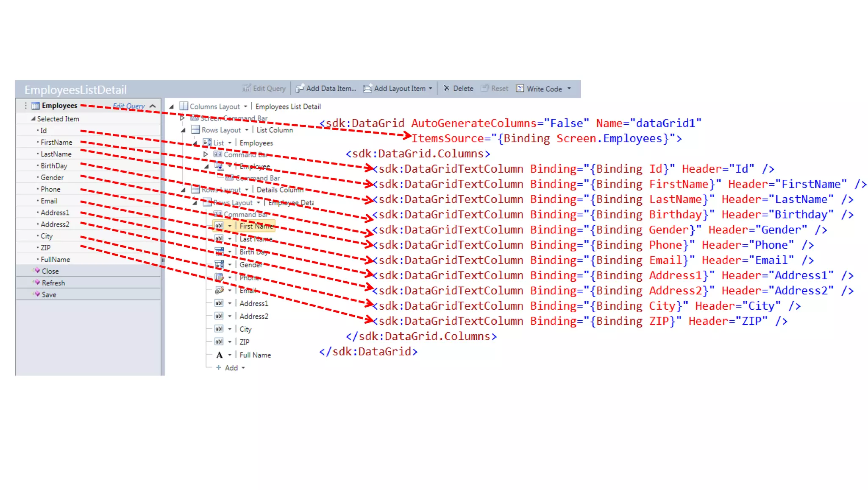Collapse the Employees collection chevron
The image size is (868, 490).
pos(153,106)
